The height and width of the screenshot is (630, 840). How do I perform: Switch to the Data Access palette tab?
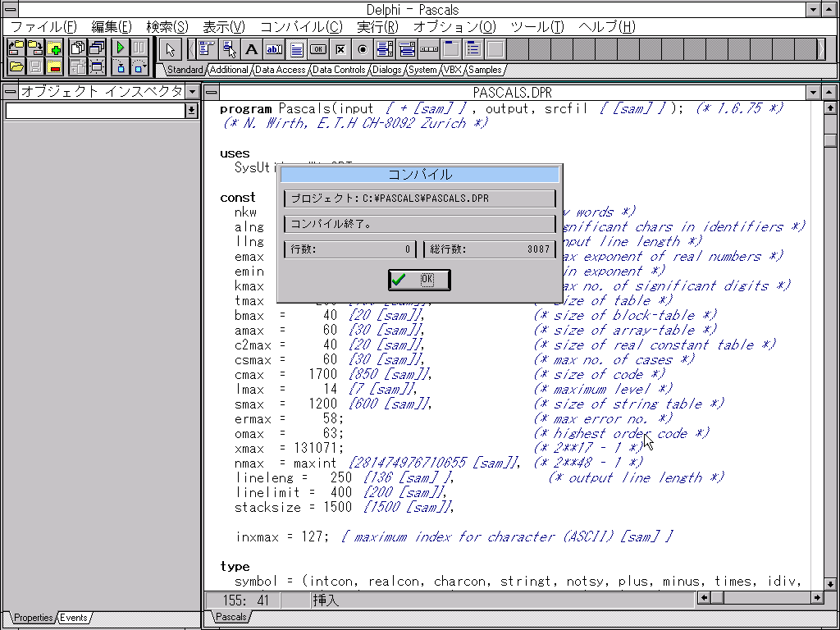tap(281, 70)
